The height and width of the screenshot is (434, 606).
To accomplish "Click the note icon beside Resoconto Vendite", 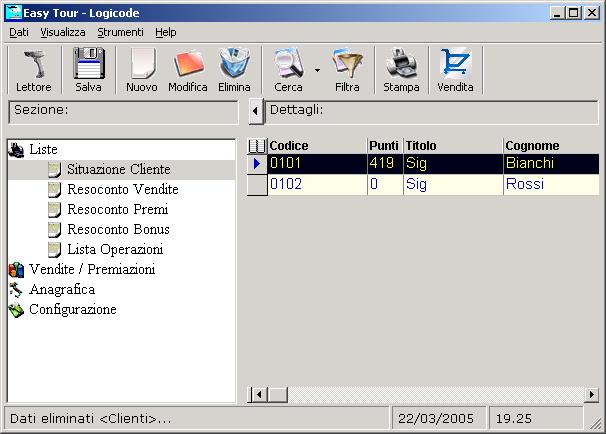I will [x=54, y=190].
